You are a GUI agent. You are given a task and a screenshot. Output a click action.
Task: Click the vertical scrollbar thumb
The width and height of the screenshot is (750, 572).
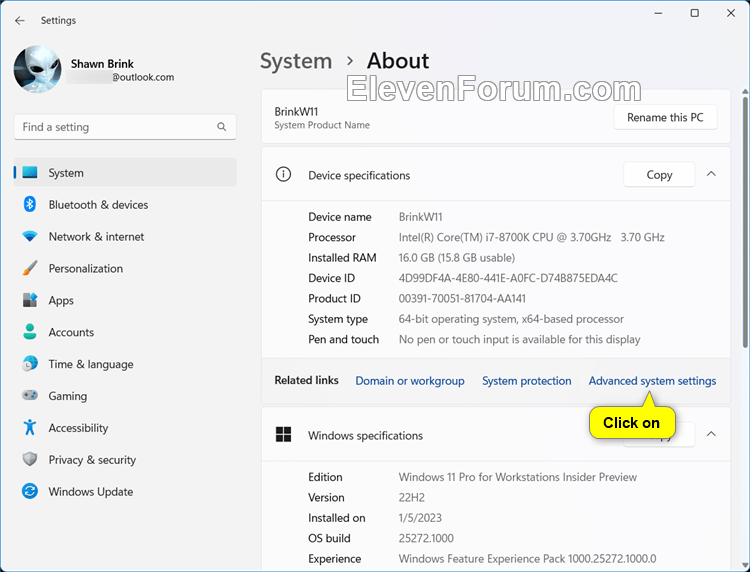[x=745, y=221]
